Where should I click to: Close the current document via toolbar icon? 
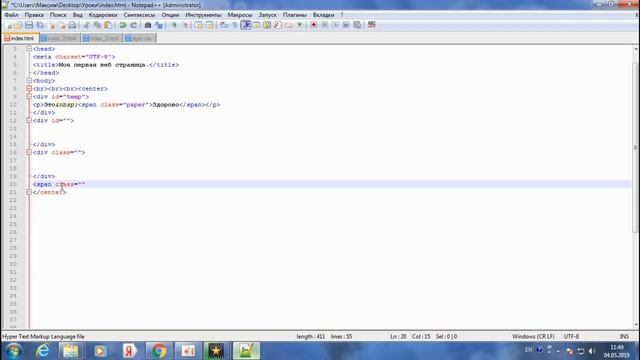click(x=52, y=25)
